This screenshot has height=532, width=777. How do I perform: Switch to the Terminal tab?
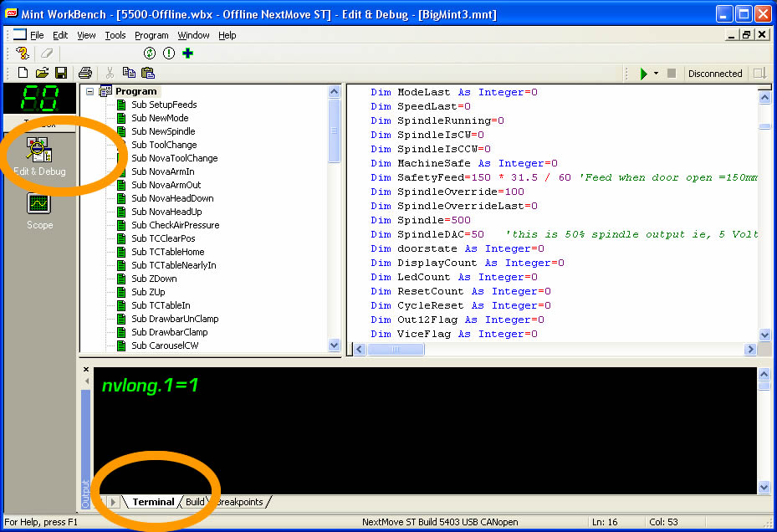(x=153, y=502)
